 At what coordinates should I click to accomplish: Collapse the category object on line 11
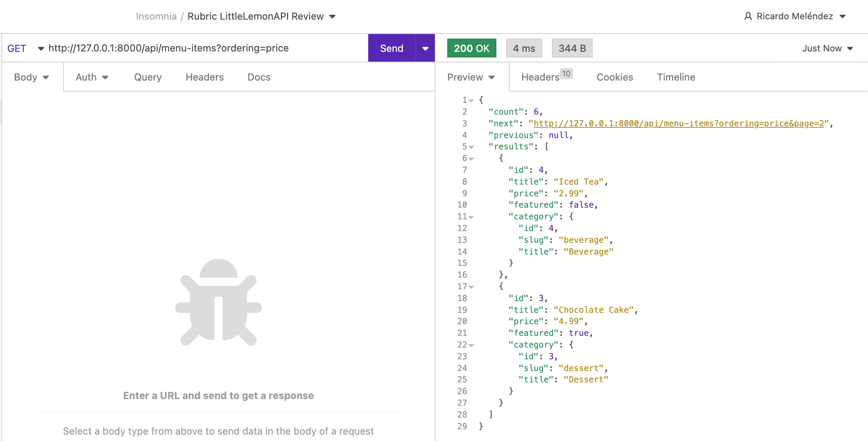click(x=471, y=217)
